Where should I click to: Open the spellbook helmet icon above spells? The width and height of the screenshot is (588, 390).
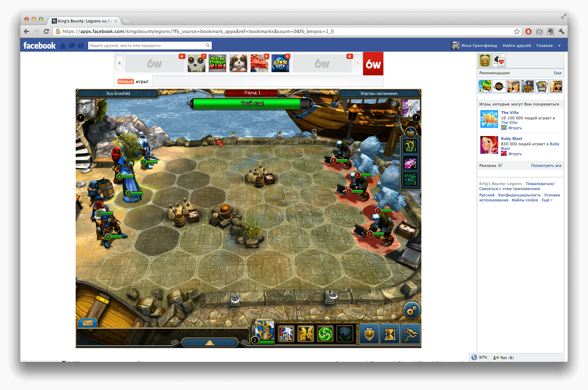410,132
